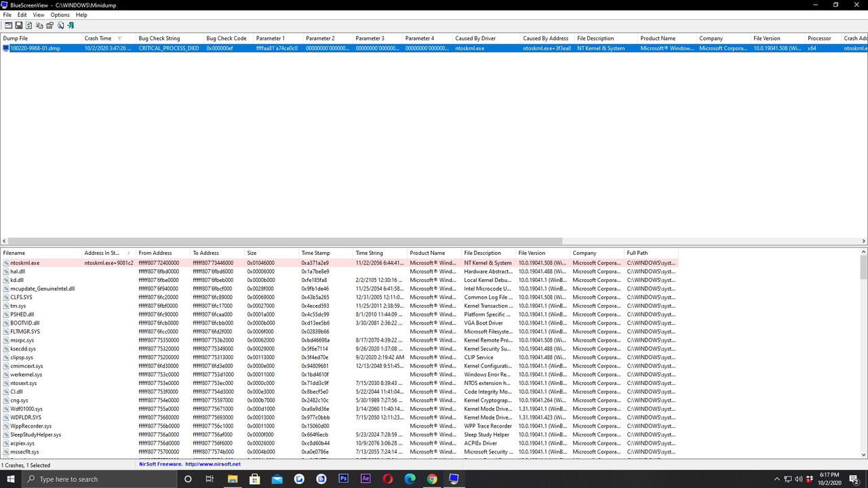Screen dimensions: 868x488
Task: Select the werkernel.sys driver row
Action: point(339,374)
